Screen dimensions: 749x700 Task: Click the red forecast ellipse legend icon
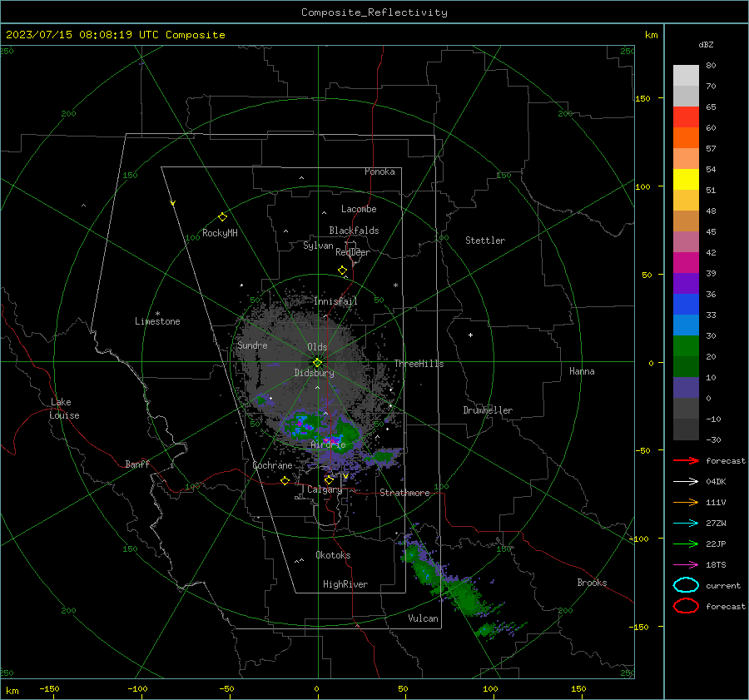point(686,606)
